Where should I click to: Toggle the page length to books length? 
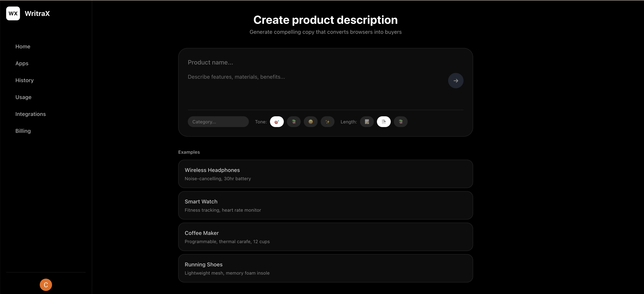[401, 122]
